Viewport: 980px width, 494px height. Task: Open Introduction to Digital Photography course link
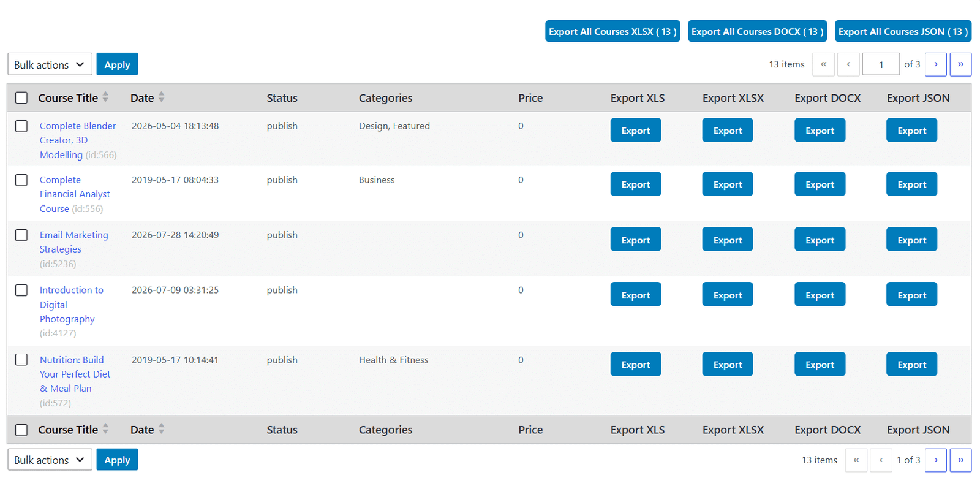[x=71, y=305]
